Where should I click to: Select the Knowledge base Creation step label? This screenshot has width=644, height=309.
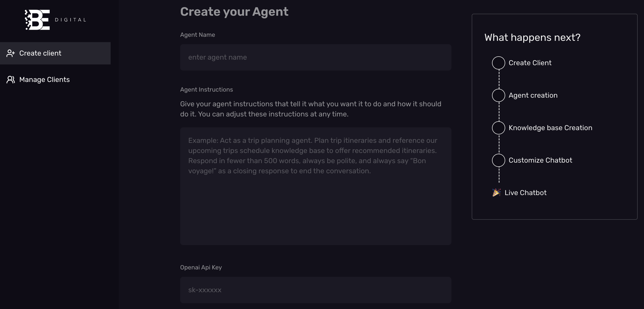550,128
